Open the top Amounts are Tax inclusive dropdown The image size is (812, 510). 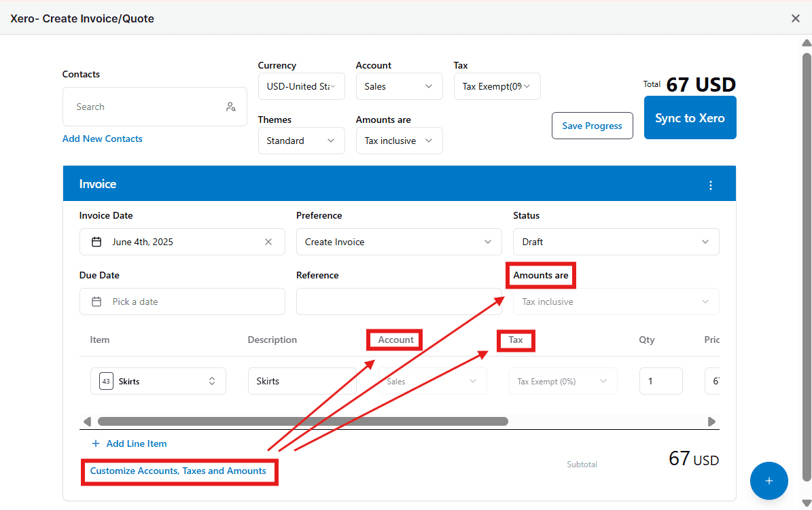click(x=400, y=141)
